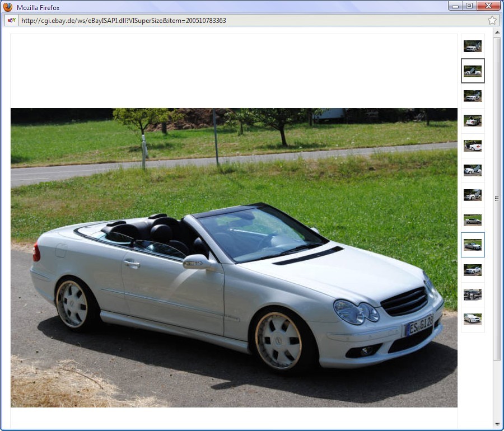Select the first thumbnail in the strip

pos(473,46)
